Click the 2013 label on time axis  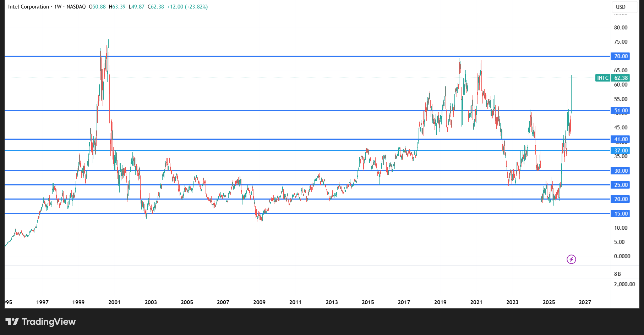pyautogui.click(x=332, y=302)
